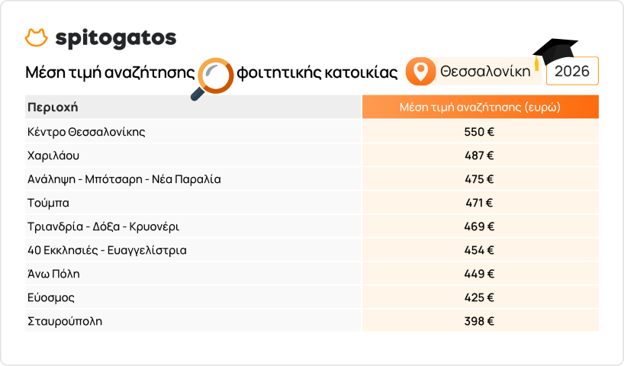624x366 pixels.
Task: Click the orange location pin icon
Action: pos(421,72)
